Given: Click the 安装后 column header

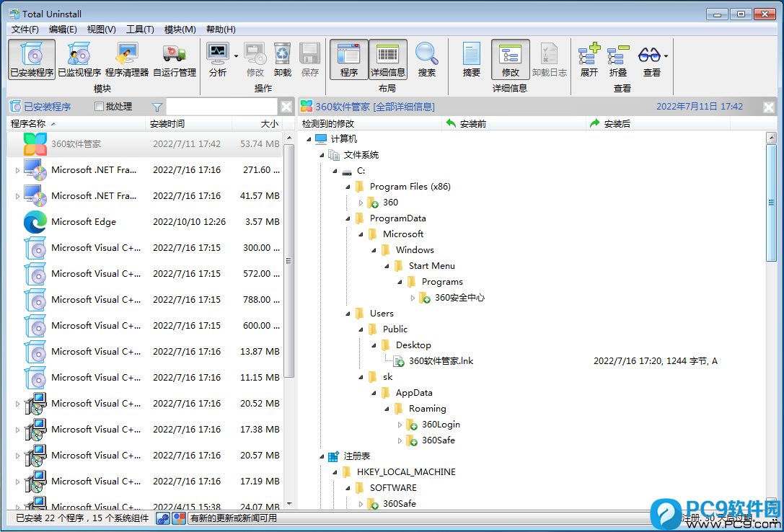Looking at the screenshot, I should [x=658, y=123].
